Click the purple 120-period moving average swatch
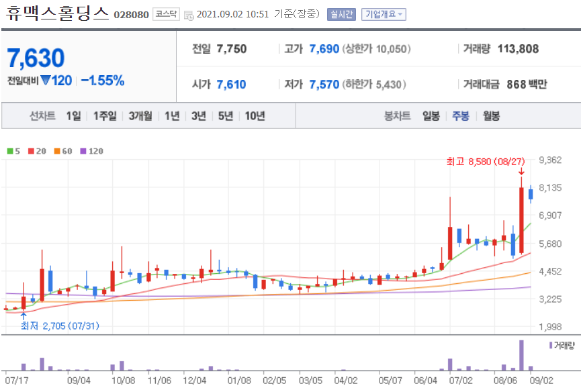The width and height of the screenshot is (581, 392). [83, 151]
